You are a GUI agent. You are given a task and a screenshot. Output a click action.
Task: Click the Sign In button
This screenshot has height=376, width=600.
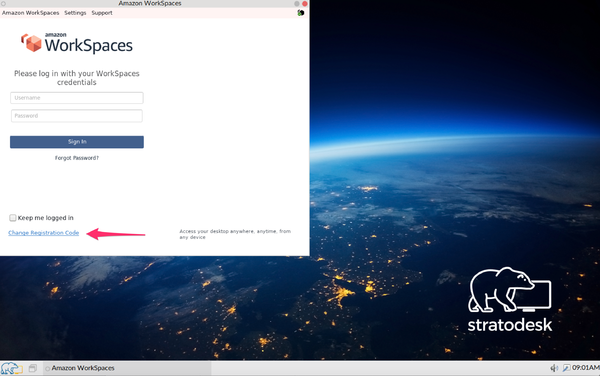(77, 142)
